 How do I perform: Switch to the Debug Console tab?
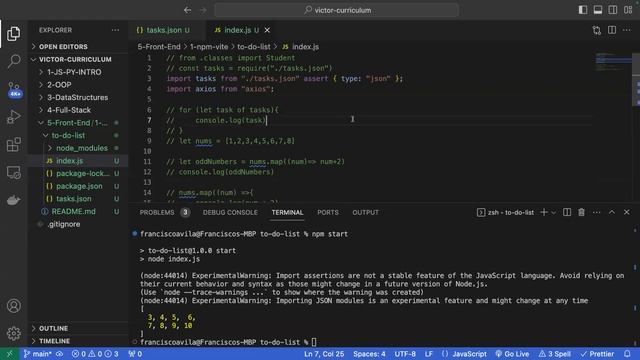tap(230, 212)
